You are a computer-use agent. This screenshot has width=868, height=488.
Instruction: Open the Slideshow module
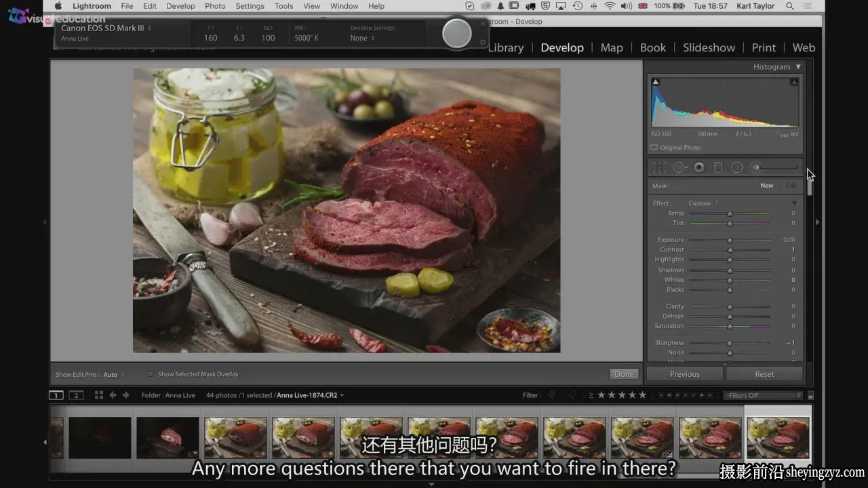click(709, 47)
